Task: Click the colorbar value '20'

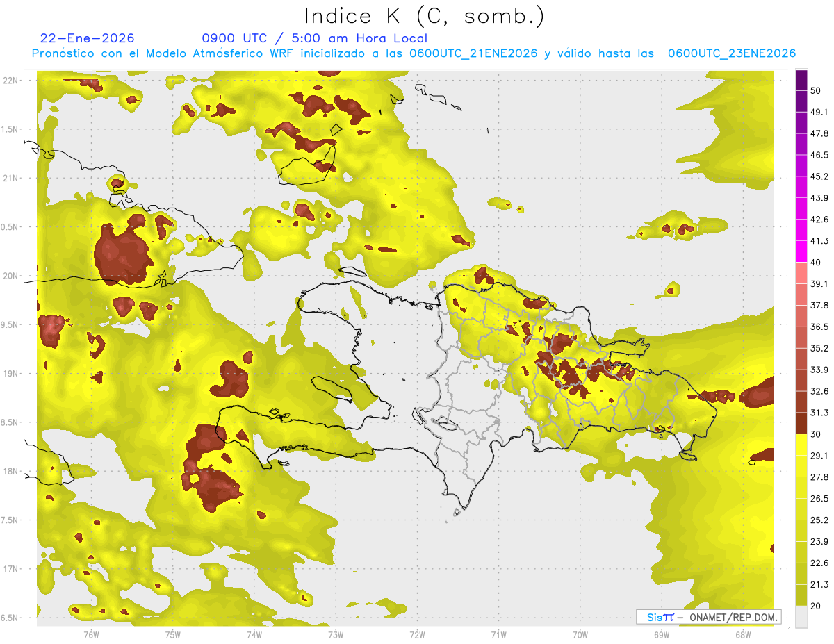Action: pyautogui.click(x=816, y=606)
